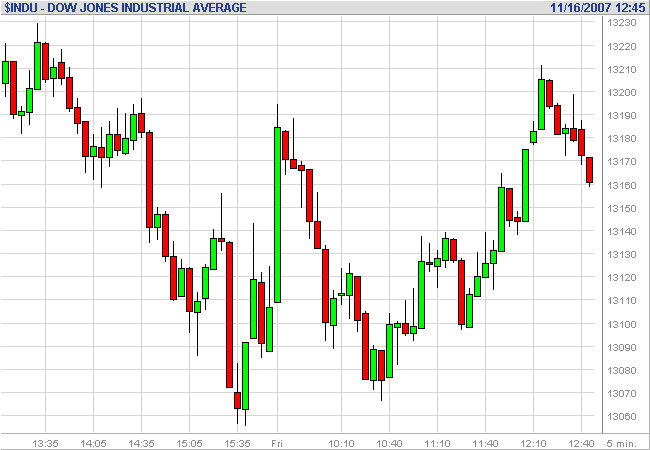Select the 13060 price axis label

(x=621, y=416)
